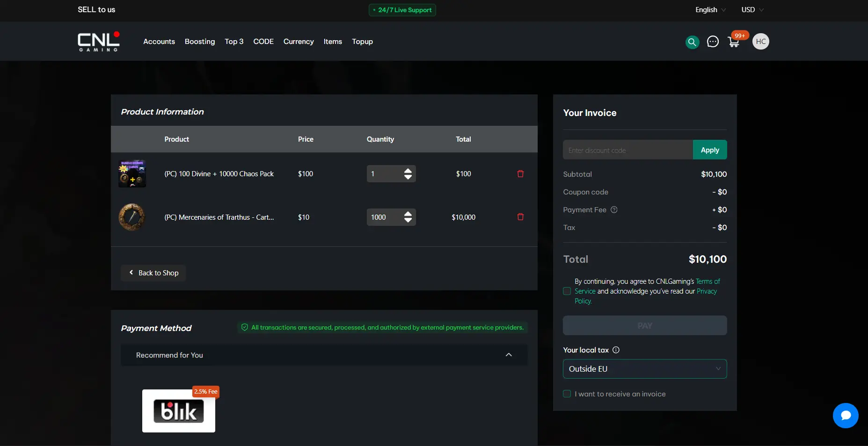Open the shopping cart icon
Image resolution: width=868 pixels, height=446 pixels.
click(734, 42)
